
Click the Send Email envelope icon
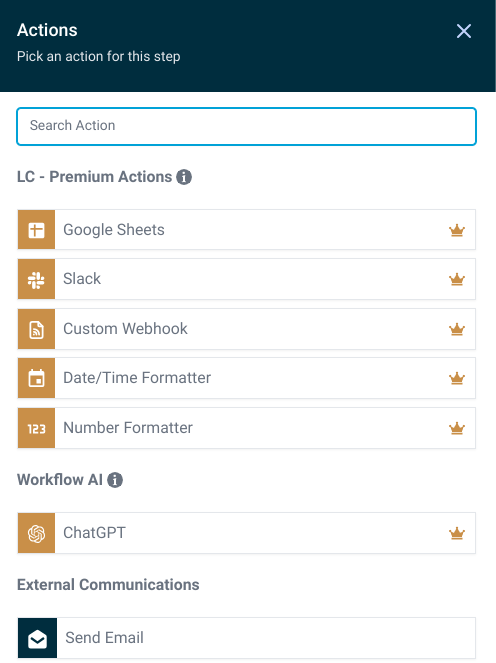(x=37, y=638)
